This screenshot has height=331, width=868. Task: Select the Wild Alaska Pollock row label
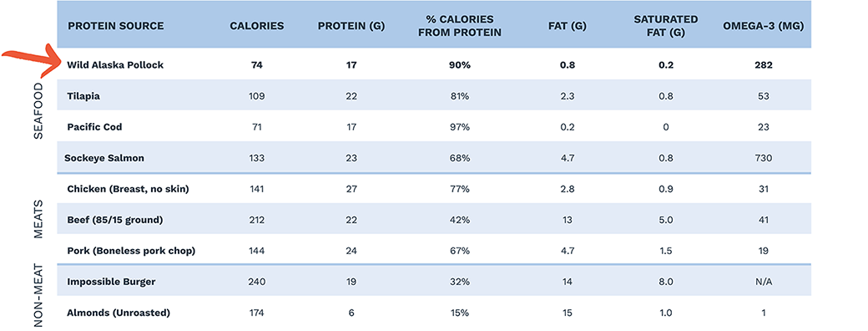[x=115, y=65]
